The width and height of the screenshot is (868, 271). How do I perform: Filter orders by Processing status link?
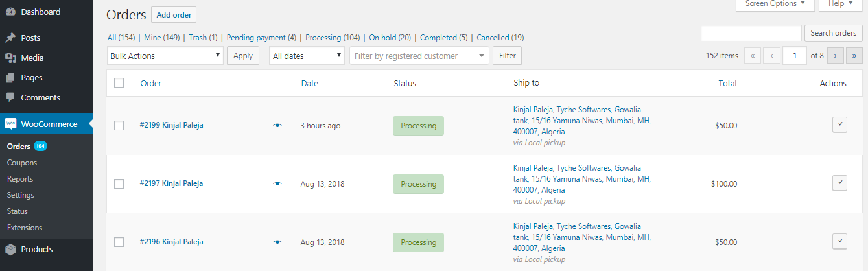[x=333, y=38]
